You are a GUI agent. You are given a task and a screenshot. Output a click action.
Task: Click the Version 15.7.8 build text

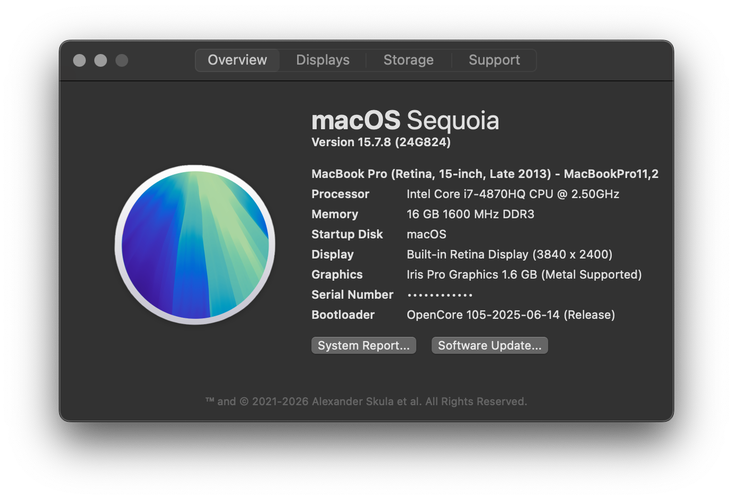click(381, 142)
